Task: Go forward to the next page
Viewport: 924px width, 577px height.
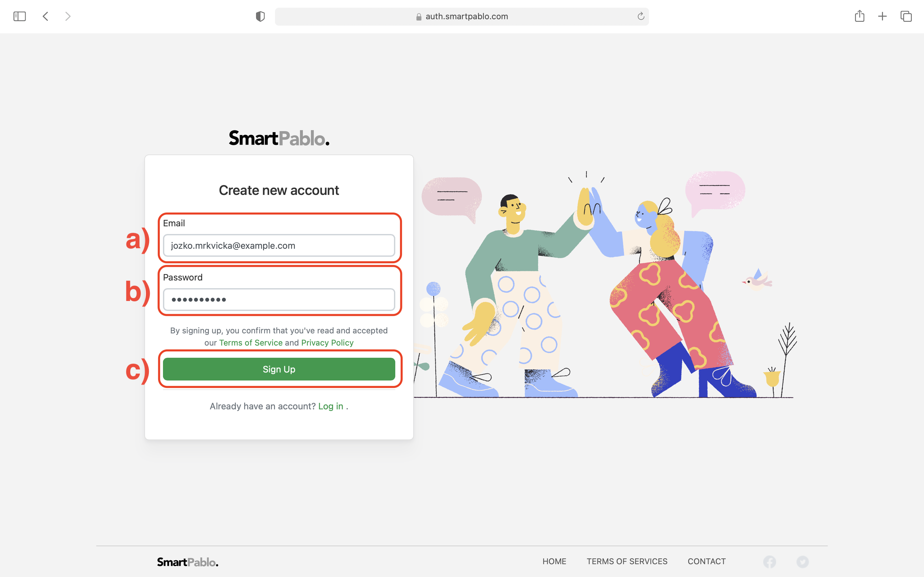Action: 68,16
